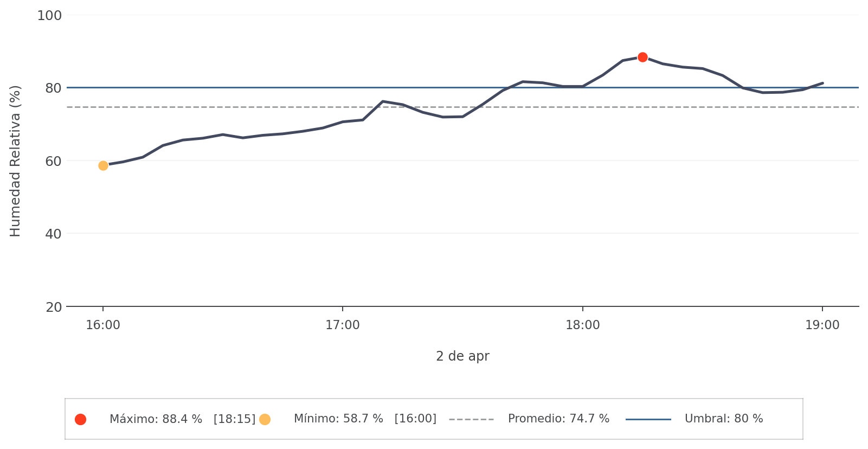Click the blue line sample in the legend
This screenshot has height=449, width=868.
(x=648, y=419)
